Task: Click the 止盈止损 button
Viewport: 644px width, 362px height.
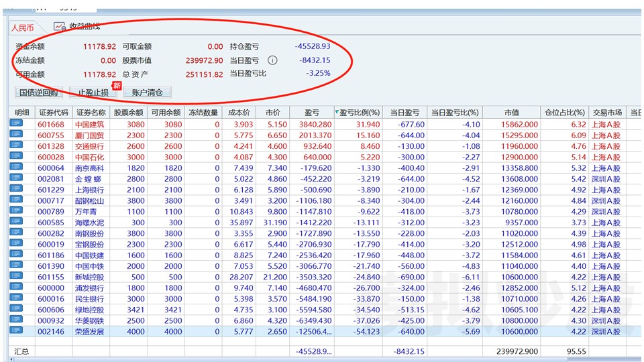Action: (93, 93)
